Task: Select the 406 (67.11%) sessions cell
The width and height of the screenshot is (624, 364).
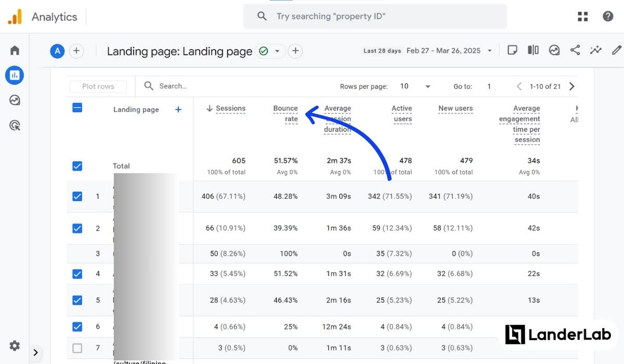Action: click(224, 197)
